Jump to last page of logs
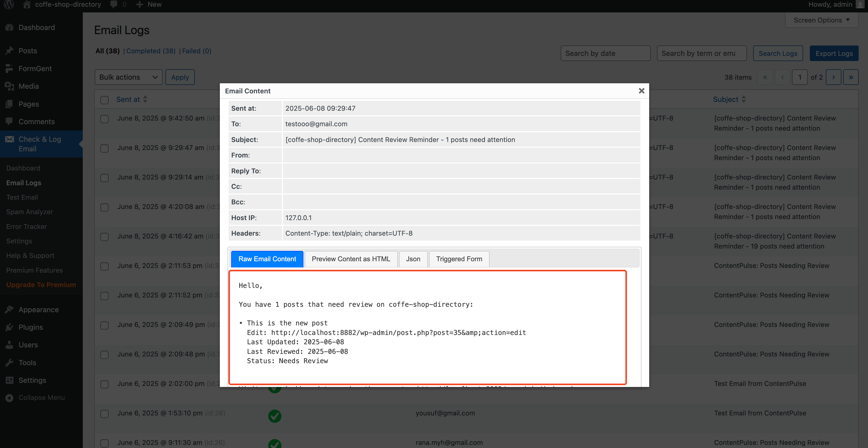 [x=850, y=77]
